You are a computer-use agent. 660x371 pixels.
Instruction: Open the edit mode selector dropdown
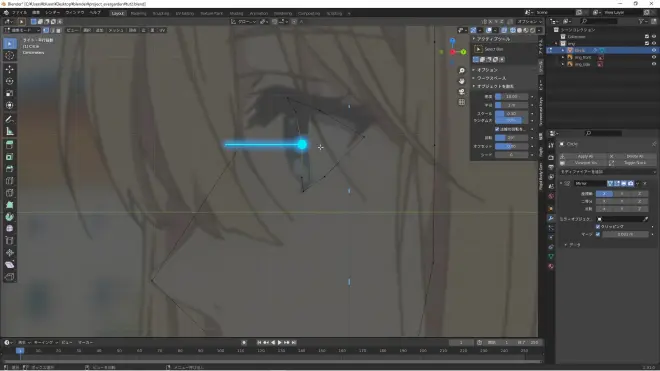[22, 30]
